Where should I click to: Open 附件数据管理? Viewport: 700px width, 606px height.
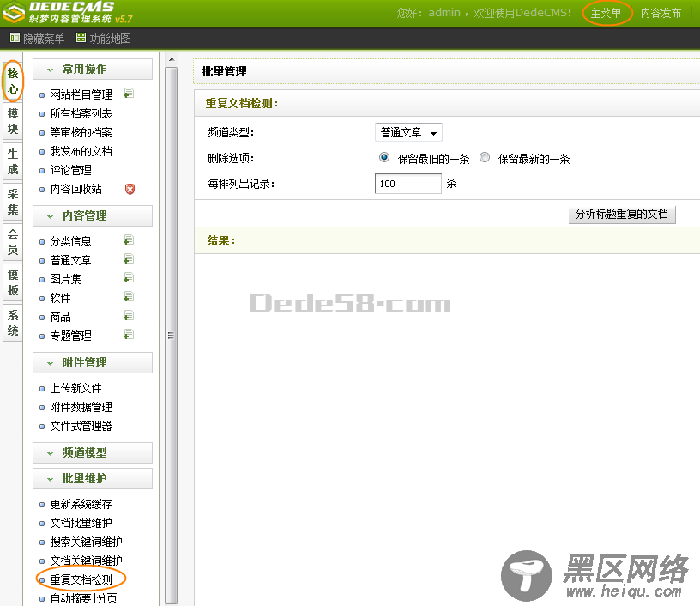81,407
